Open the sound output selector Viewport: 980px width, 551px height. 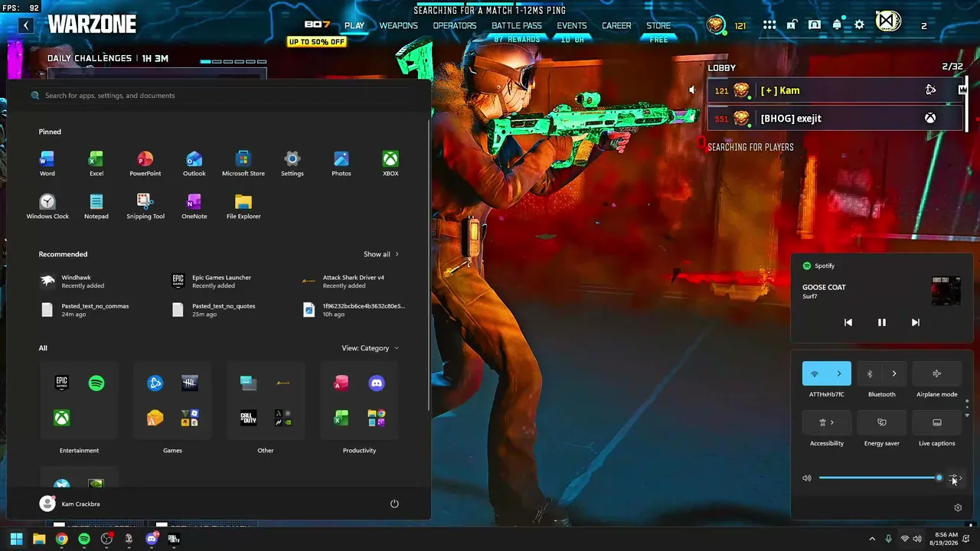[x=955, y=478]
